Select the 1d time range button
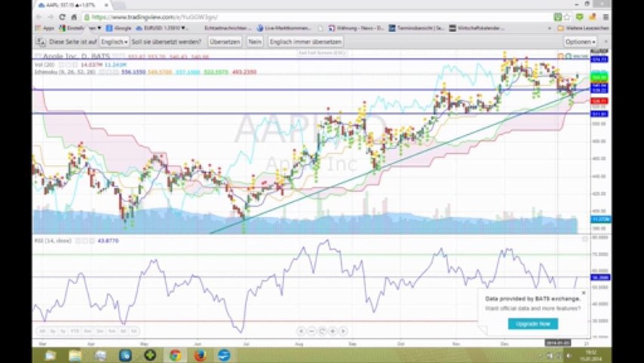 pos(134,331)
